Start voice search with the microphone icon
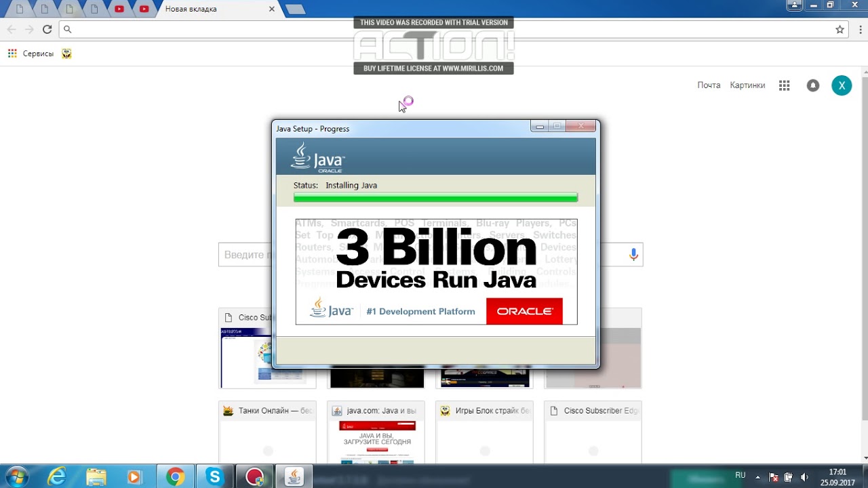This screenshot has height=488, width=868. (x=633, y=255)
